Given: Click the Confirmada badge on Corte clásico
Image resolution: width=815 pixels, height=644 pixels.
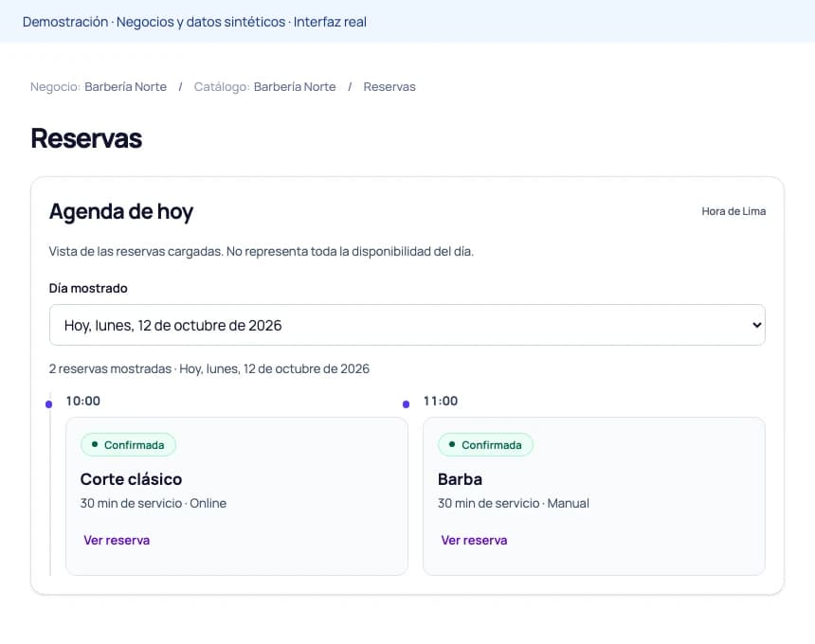Looking at the screenshot, I should tap(128, 445).
